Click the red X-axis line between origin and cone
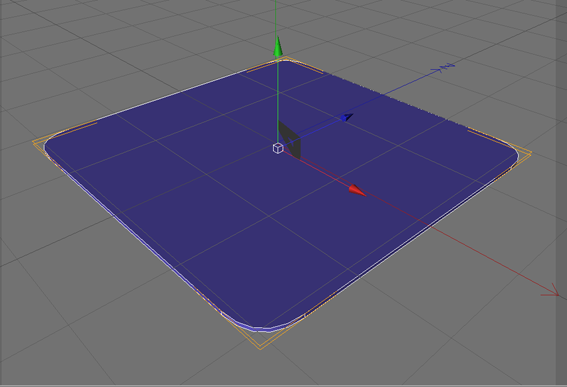 coord(315,169)
